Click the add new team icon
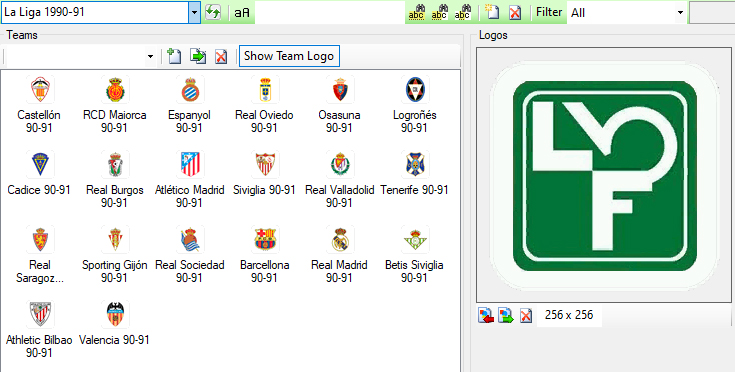 point(174,57)
